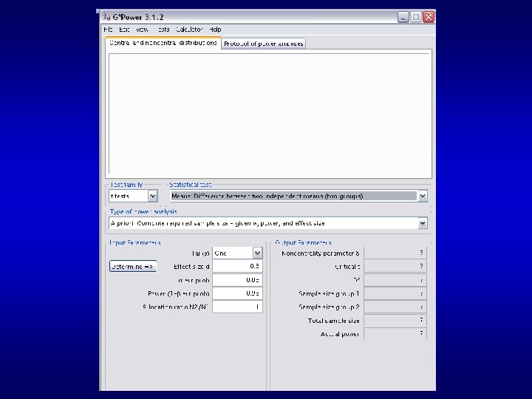Open the Tests menu

pos(163,30)
